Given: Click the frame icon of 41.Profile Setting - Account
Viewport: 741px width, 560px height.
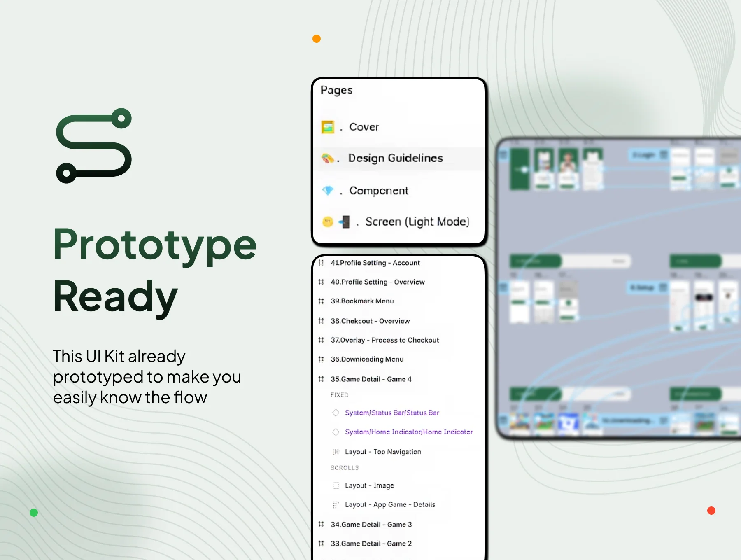Looking at the screenshot, I should [322, 263].
